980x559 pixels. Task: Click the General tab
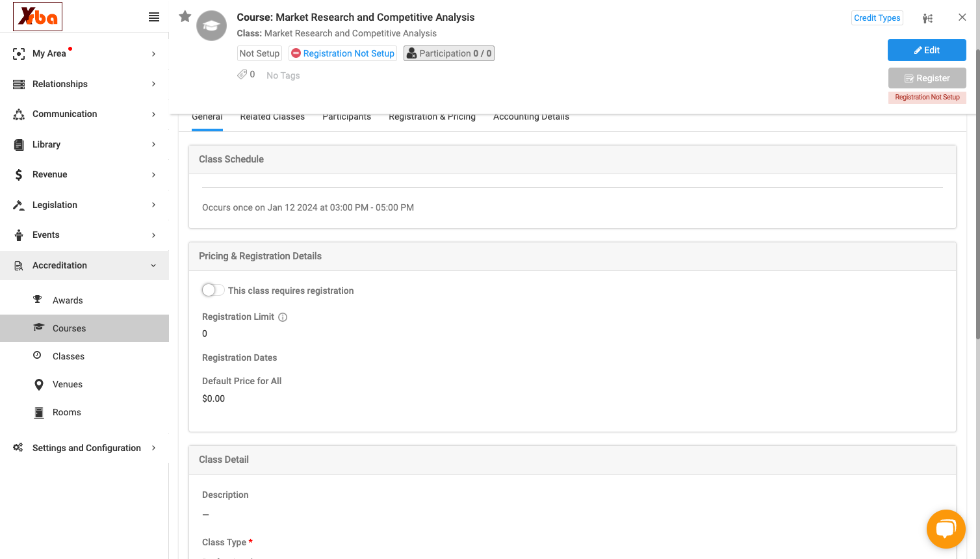coord(207,117)
